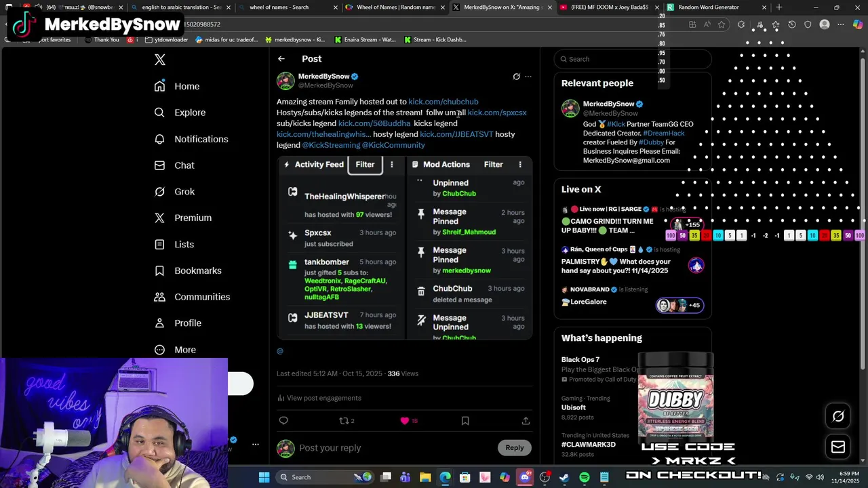868x488 pixels.
Task: Go back using the Post back arrow
Action: 281,59
